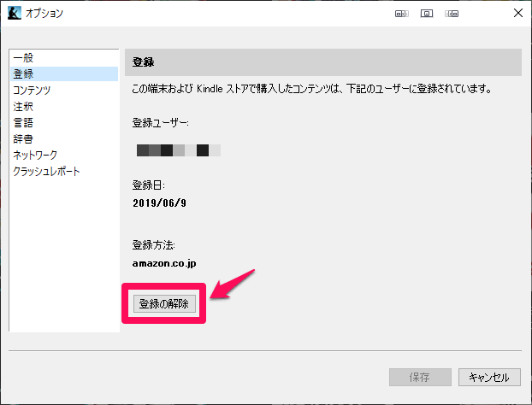Click the 登録方法: label
This screenshot has height=405, width=532.
[154, 244]
